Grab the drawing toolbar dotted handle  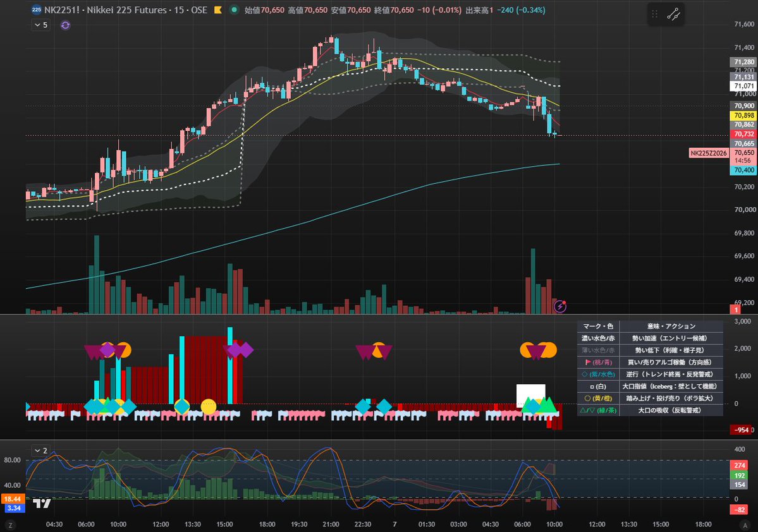point(655,15)
